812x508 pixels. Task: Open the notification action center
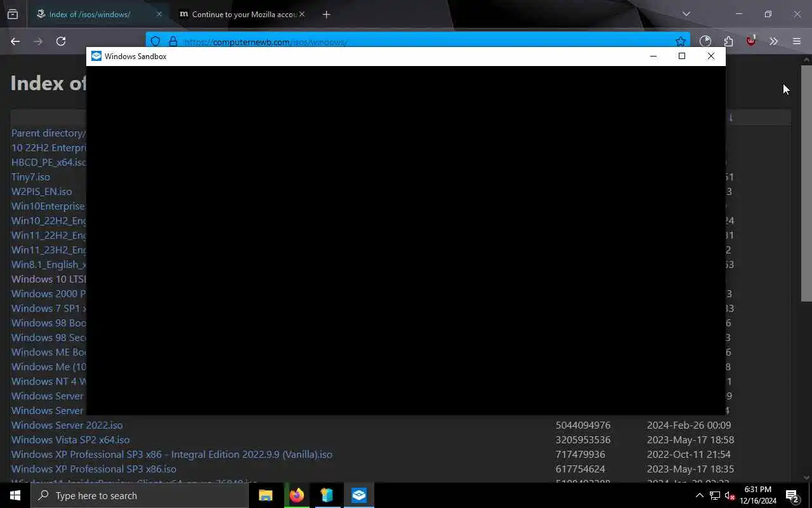coord(792,495)
